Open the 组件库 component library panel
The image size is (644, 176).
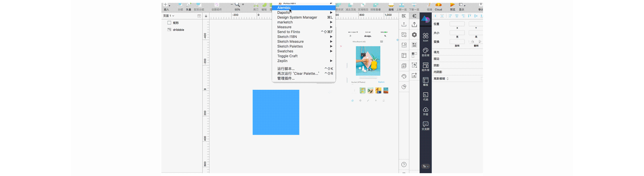click(425, 67)
